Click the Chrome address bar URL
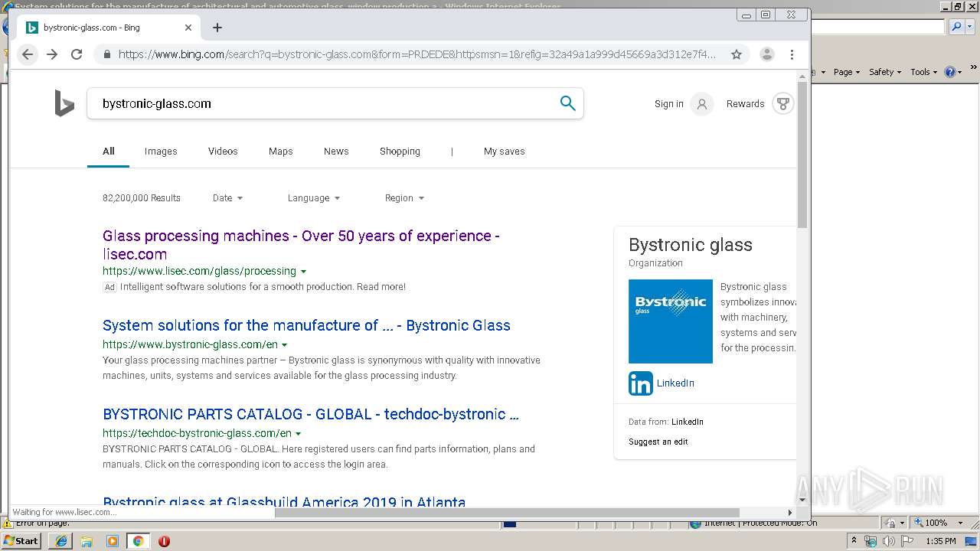 tap(417, 54)
